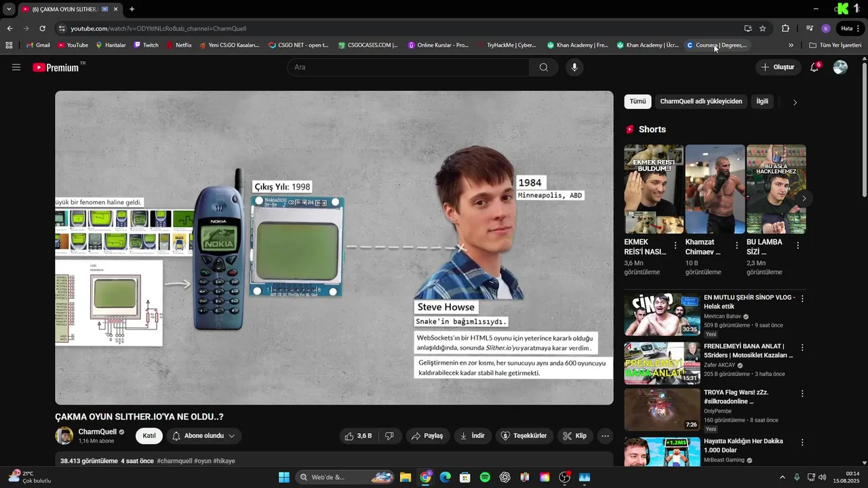Open CharmQuell channel avatar

click(x=64, y=436)
